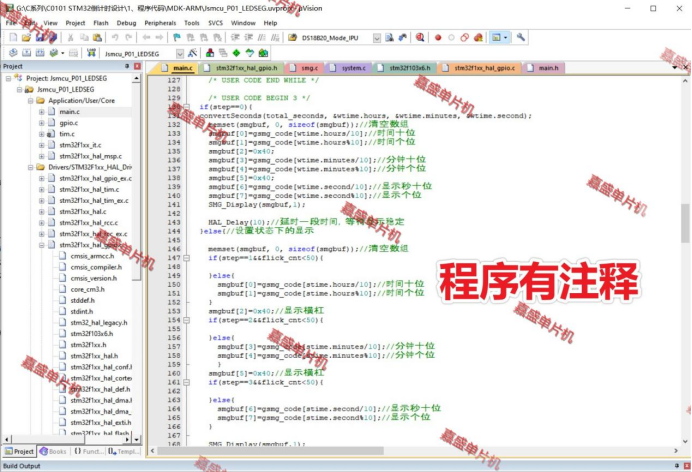This screenshot has height=472, width=692.
Task: Disable all breakpoints icon
Action: (464, 38)
